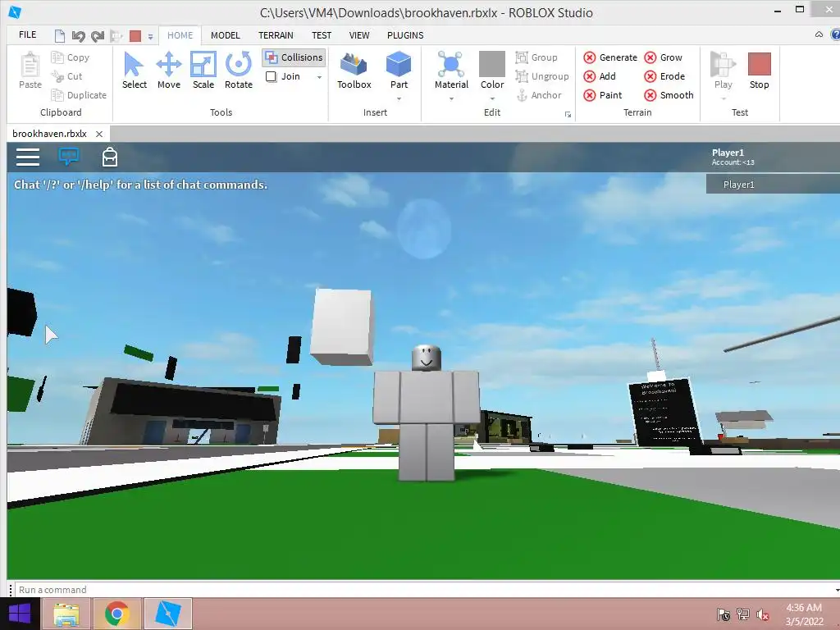Screen dimensions: 840x630
Task: Open the backpack inventory icon
Action: tap(110, 157)
